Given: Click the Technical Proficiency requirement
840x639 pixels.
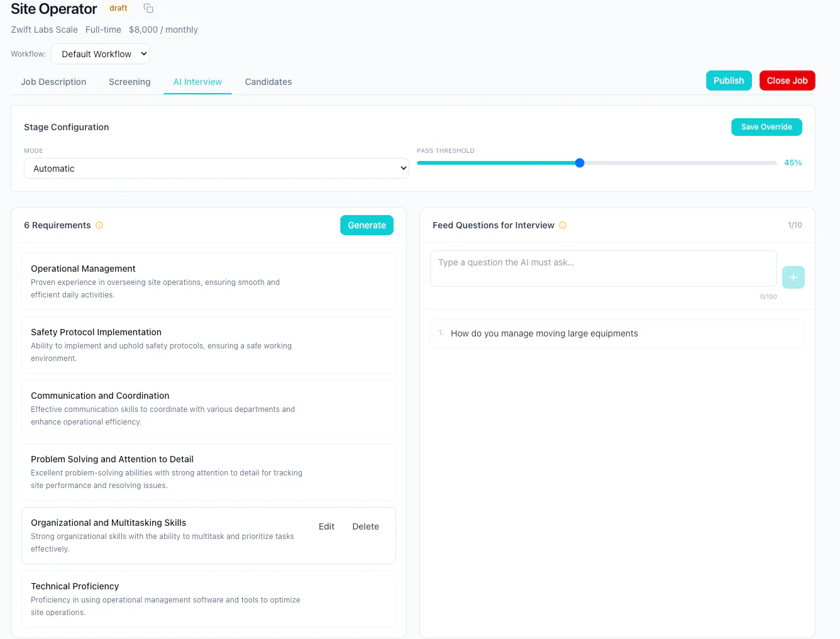Looking at the screenshot, I should point(209,599).
